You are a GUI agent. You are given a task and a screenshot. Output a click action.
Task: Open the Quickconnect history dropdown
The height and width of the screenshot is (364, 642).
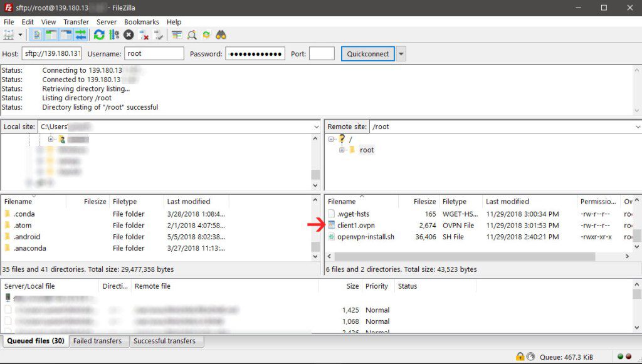tap(401, 53)
